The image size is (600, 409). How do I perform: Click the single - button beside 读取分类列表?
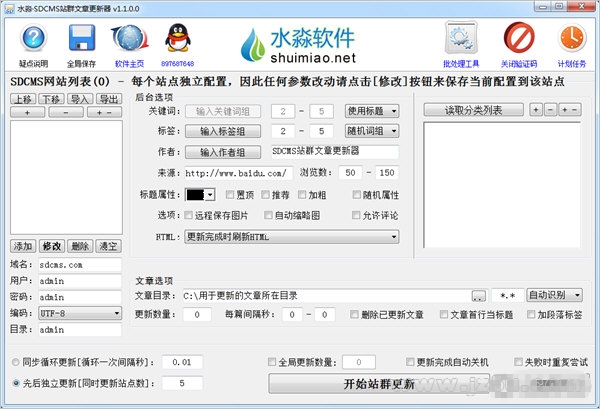(550, 110)
